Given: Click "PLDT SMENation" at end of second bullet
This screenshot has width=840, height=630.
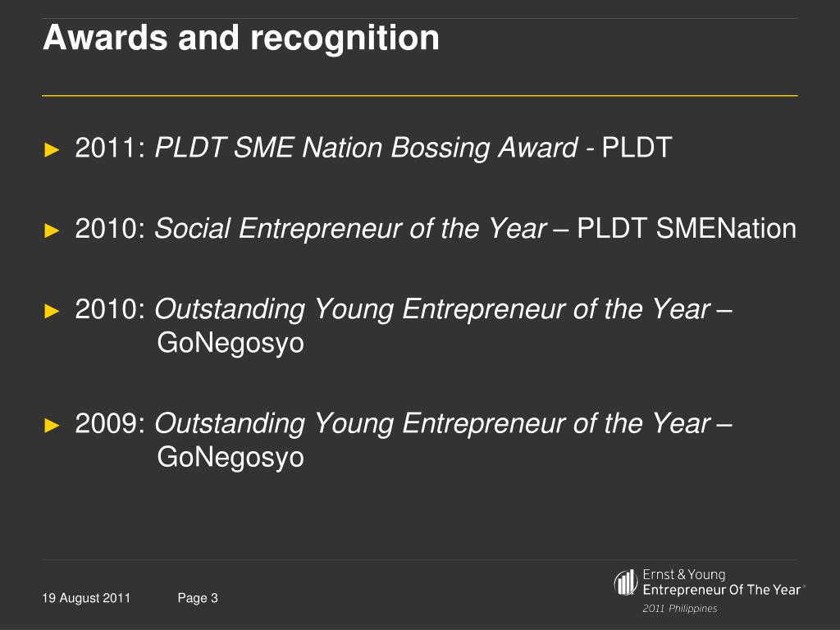Looking at the screenshot, I should [x=687, y=229].
